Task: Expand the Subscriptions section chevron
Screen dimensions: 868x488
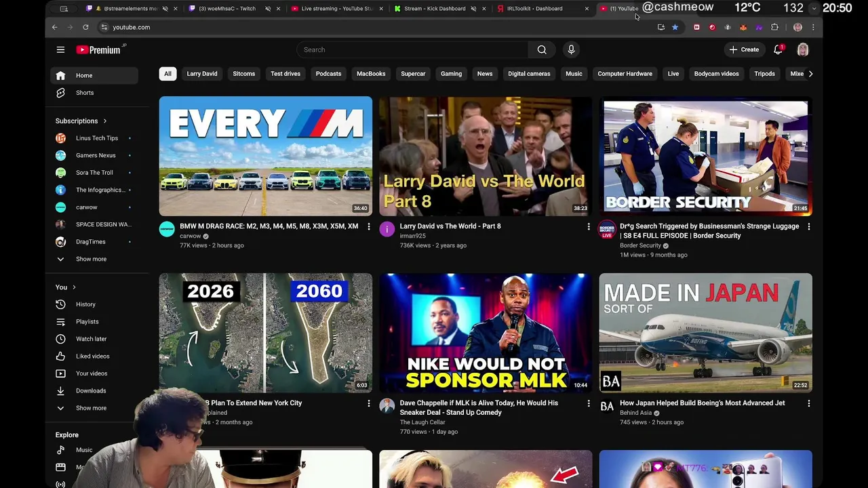Action: 104,121
